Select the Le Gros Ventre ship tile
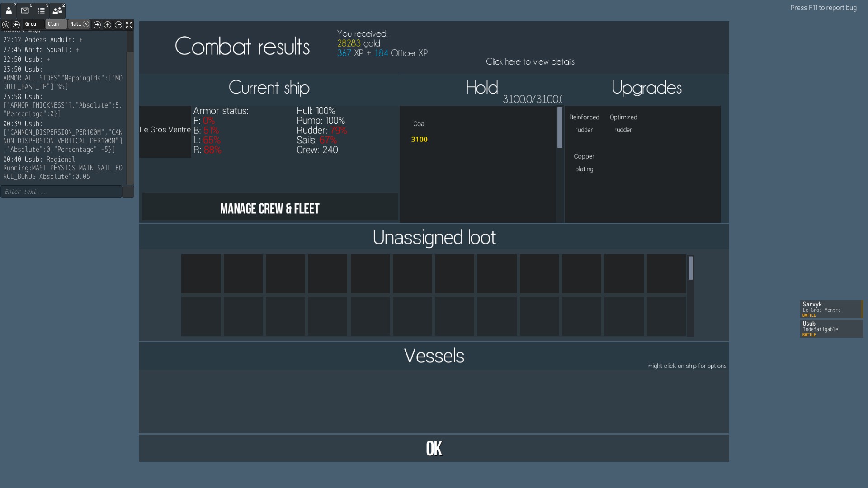The width and height of the screenshot is (868, 488). click(165, 131)
